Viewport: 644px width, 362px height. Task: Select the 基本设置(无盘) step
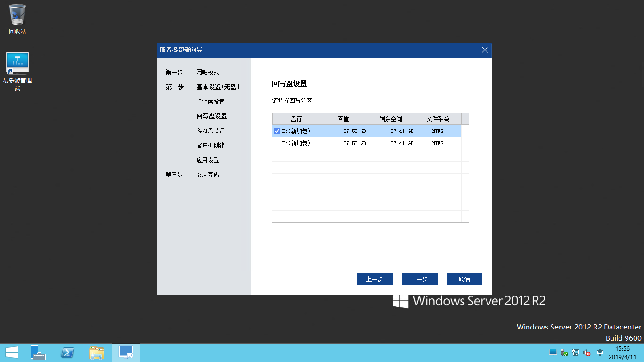[x=218, y=87]
